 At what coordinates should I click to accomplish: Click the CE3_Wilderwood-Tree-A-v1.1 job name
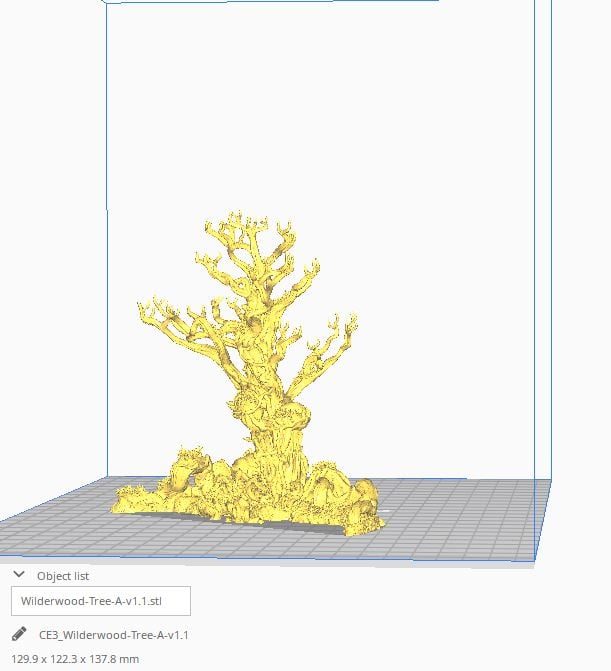click(113, 635)
